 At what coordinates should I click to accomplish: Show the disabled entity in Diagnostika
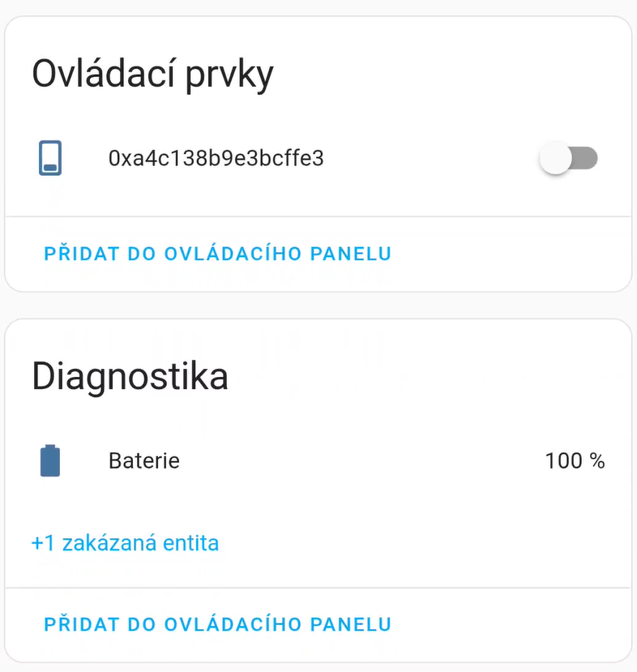point(125,542)
